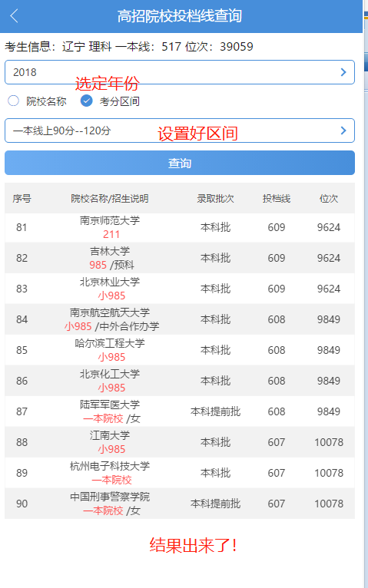Select the 哈尔滨工程大学 row

pos(180,350)
